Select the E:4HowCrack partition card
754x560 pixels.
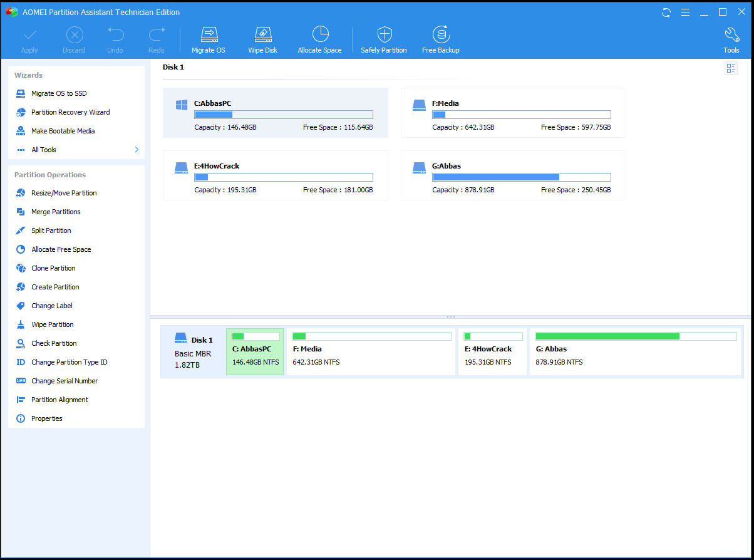click(276, 175)
